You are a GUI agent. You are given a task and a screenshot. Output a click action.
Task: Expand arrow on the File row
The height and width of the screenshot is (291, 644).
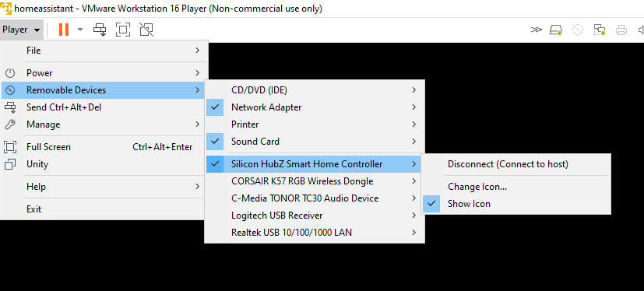(198, 51)
